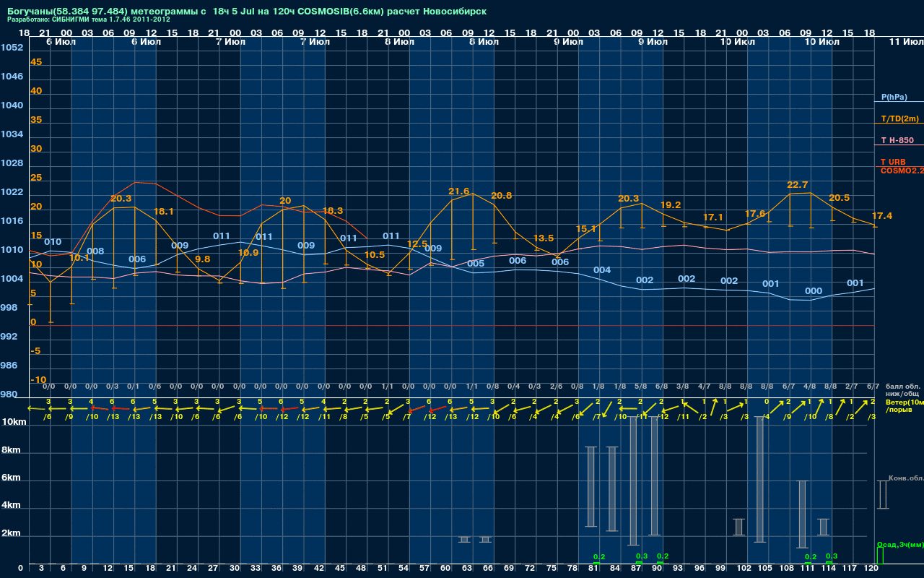This screenshot has height=578, width=924.
Task: Click the 6km height axis label
Action: (x=12, y=478)
